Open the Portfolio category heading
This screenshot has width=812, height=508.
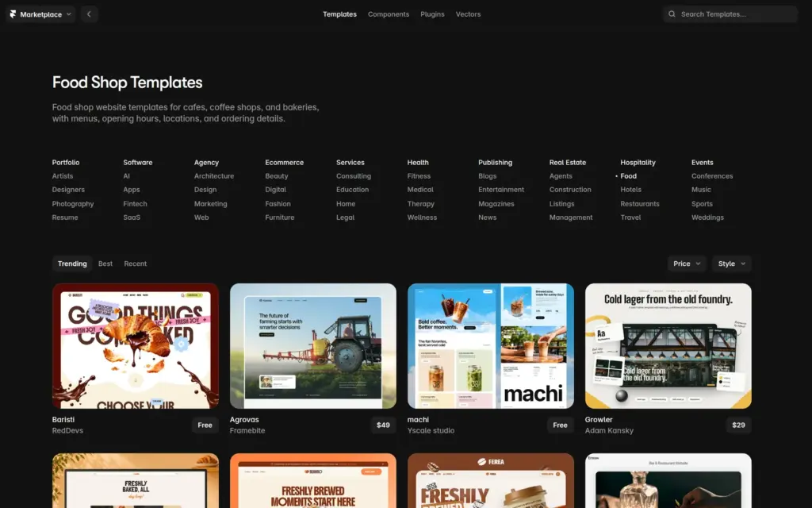pyautogui.click(x=66, y=162)
